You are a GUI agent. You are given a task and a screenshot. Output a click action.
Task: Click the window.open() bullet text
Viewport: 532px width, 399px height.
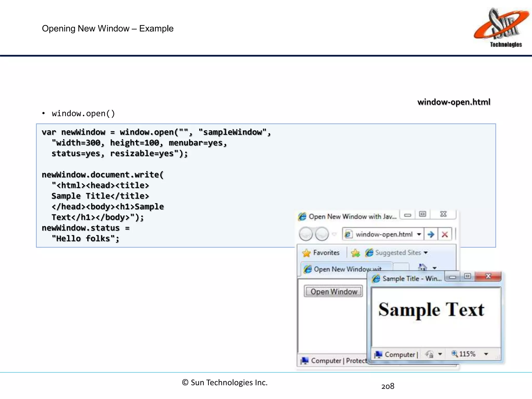(83, 114)
